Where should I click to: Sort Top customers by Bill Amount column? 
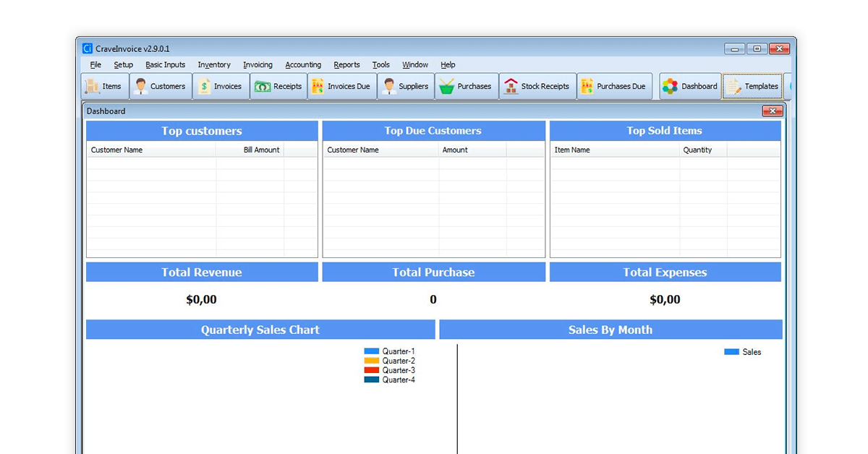click(250, 150)
